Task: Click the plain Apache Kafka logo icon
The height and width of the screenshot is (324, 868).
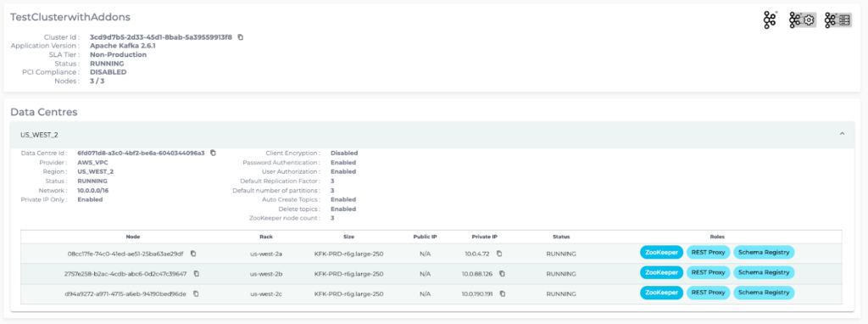Action: point(770,20)
